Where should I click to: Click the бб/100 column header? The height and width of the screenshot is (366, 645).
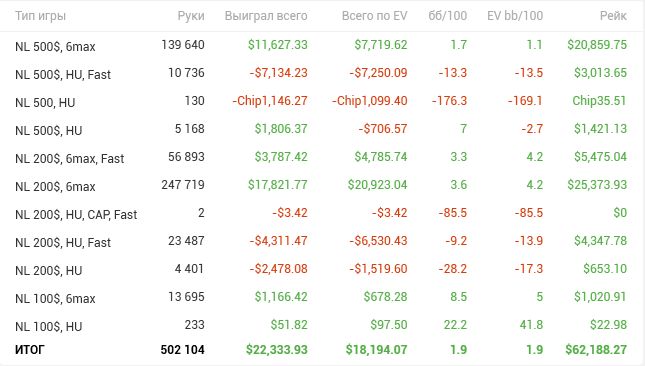448,16
